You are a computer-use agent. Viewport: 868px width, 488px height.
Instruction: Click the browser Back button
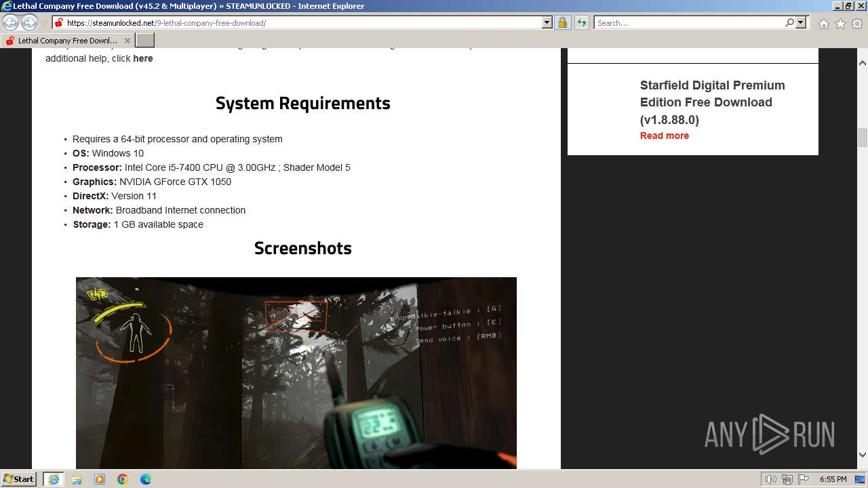10,22
